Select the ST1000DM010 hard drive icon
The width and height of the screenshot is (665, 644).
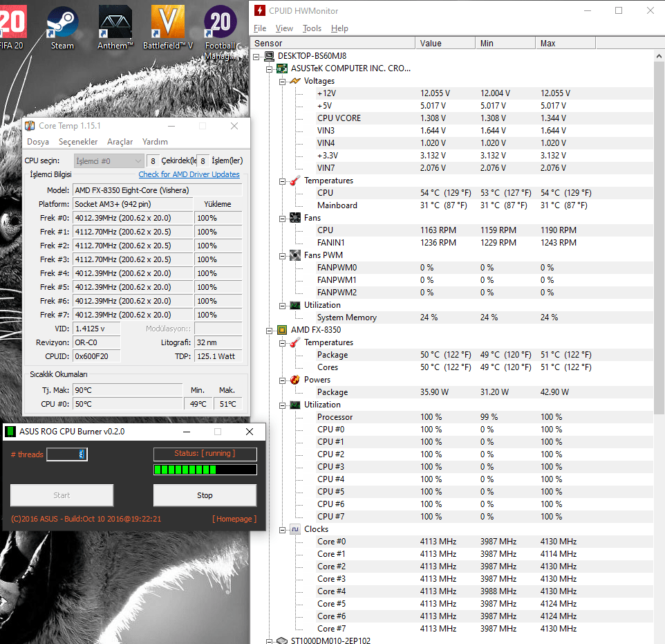[281, 640]
